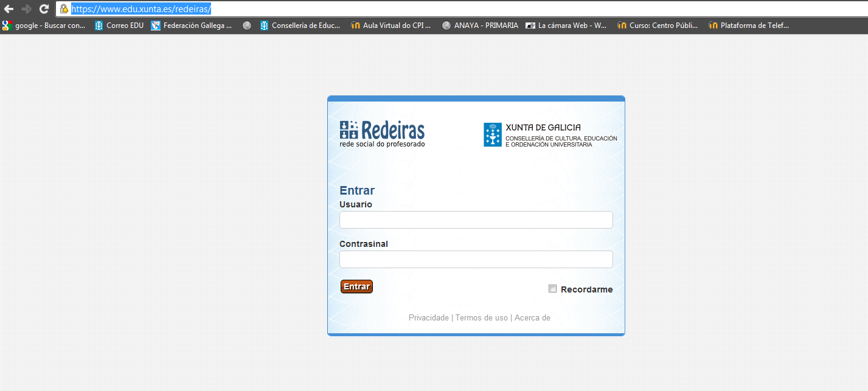The height and width of the screenshot is (391, 868).
Task: Open the Correo EDU bookmark
Action: [x=119, y=26]
